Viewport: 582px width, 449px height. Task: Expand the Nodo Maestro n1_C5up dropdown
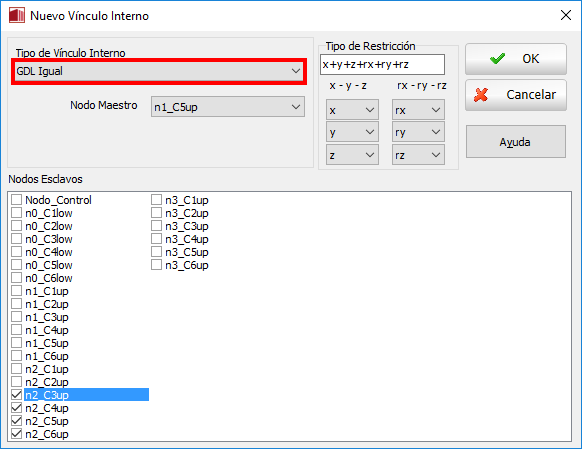pos(228,107)
